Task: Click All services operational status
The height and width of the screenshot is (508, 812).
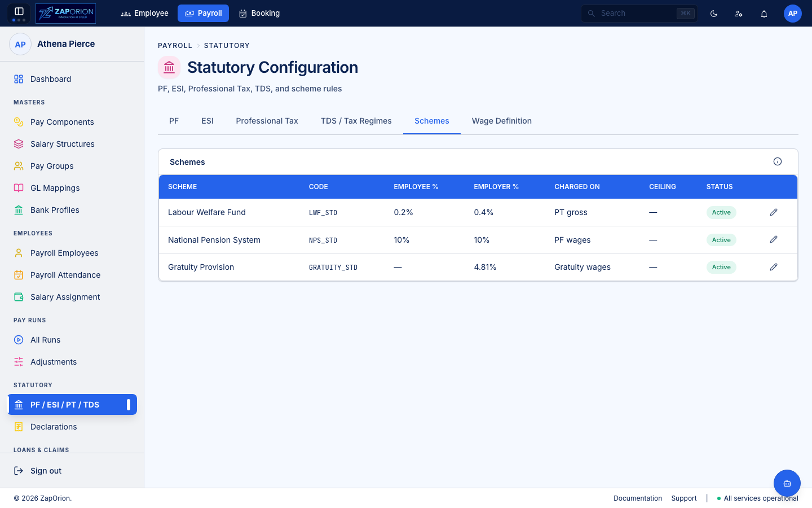Action: click(x=758, y=498)
